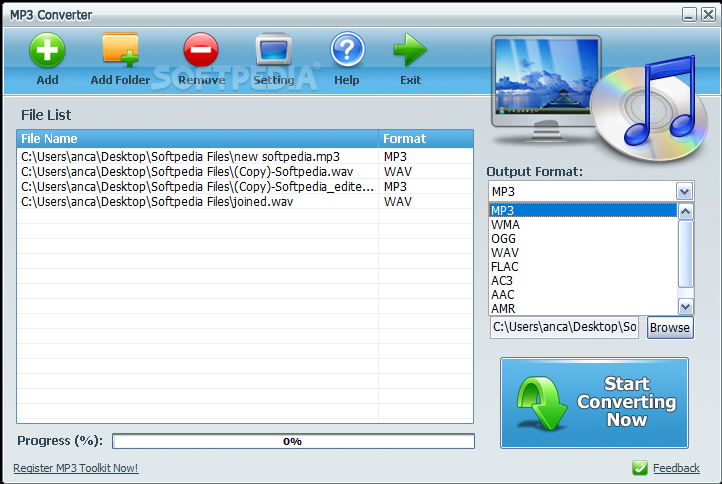Image resolution: width=722 pixels, height=484 pixels.
Task: Open Register MP3 Toolkit Now link
Action: tap(76, 468)
